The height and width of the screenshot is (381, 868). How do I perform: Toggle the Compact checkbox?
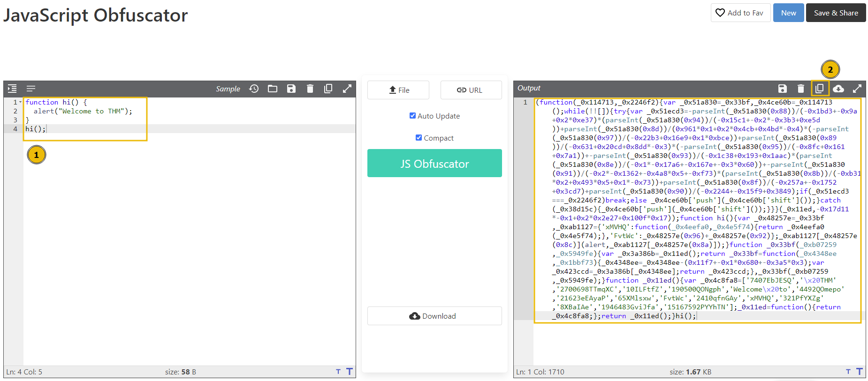(419, 138)
